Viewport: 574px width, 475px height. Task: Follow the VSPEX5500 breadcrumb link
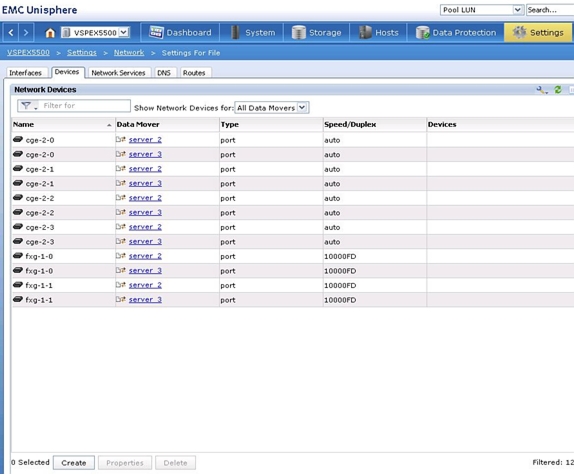click(x=28, y=52)
